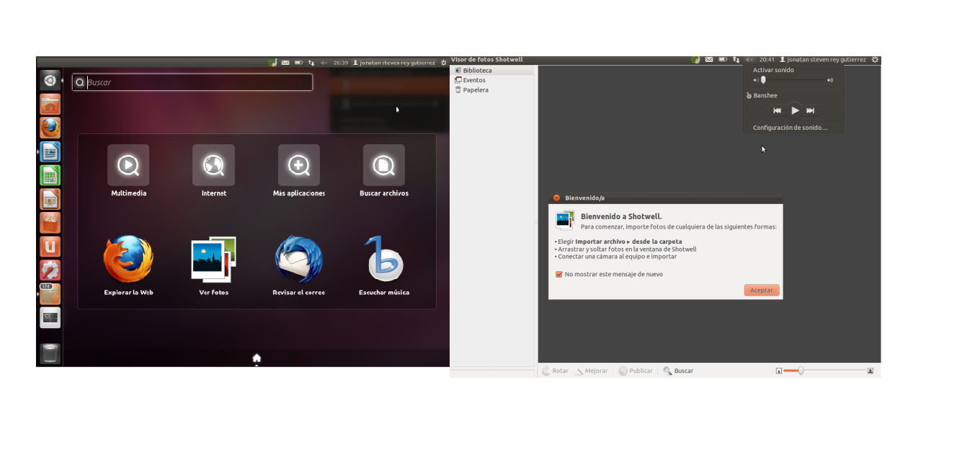Open the session gear menu
Screen dimensions: 980x450
tap(874, 60)
